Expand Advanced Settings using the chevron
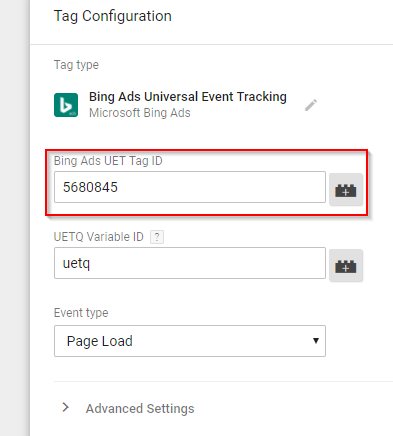This screenshot has width=393, height=436. coord(66,407)
